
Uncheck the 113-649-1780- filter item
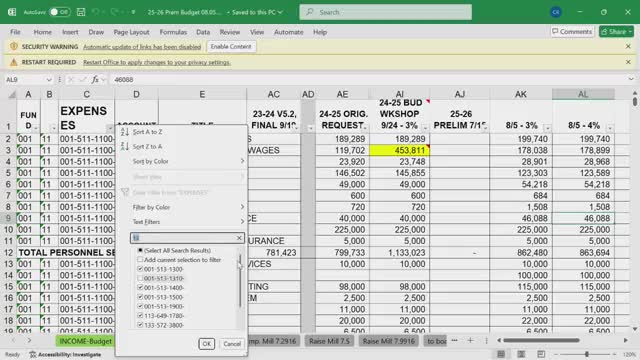click(140, 316)
